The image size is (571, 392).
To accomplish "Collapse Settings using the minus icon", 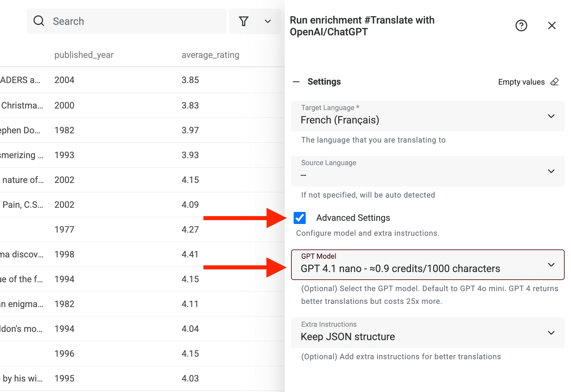I will [296, 82].
